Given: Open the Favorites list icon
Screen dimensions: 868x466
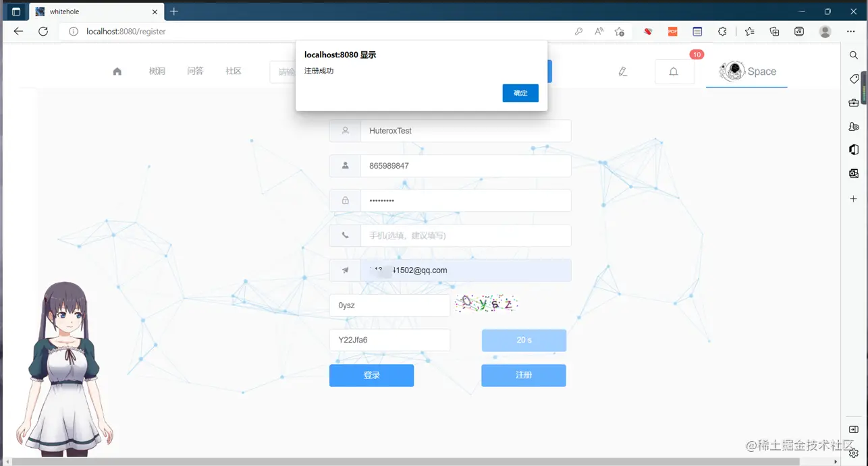Looking at the screenshot, I should pos(749,31).
